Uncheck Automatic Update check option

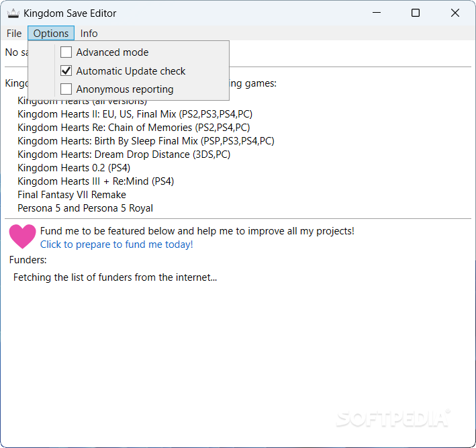(66, 71)
